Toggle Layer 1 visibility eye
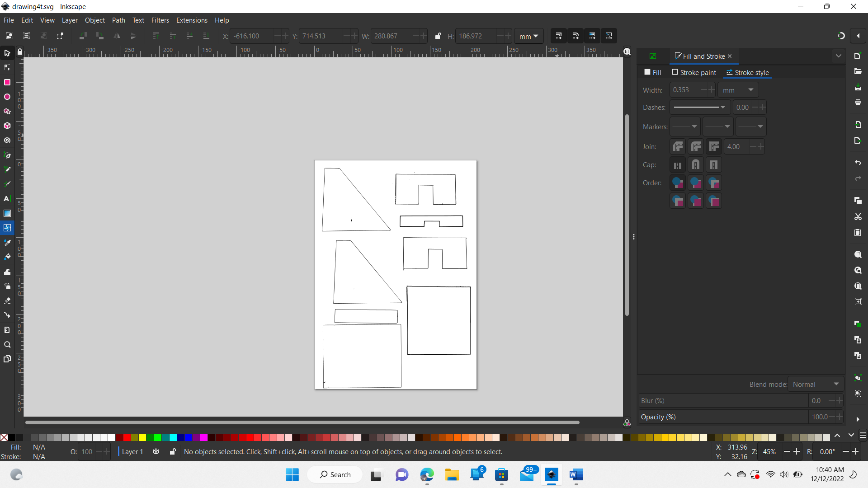The width and height of the screenshot is (868, 488). [156, 451]
